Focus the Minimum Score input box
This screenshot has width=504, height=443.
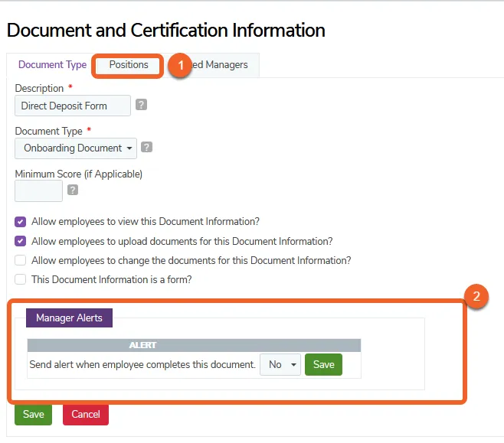(x=38, y=191)
